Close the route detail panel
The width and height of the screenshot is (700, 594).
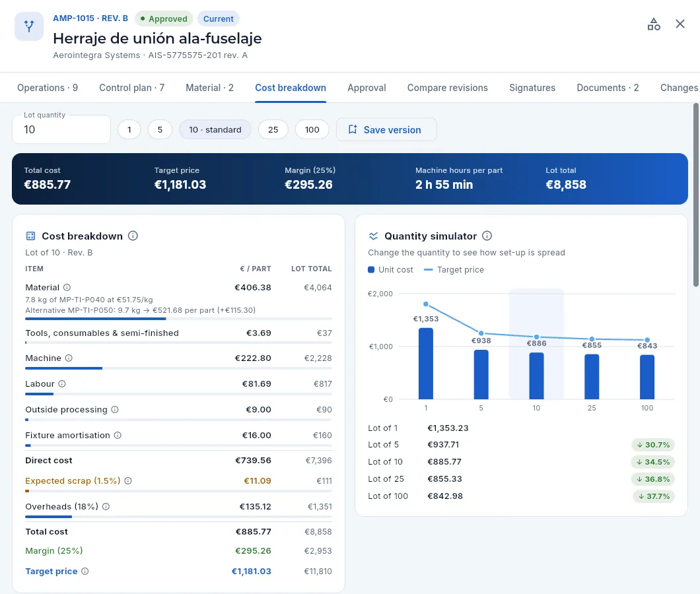tap(680, 24)
